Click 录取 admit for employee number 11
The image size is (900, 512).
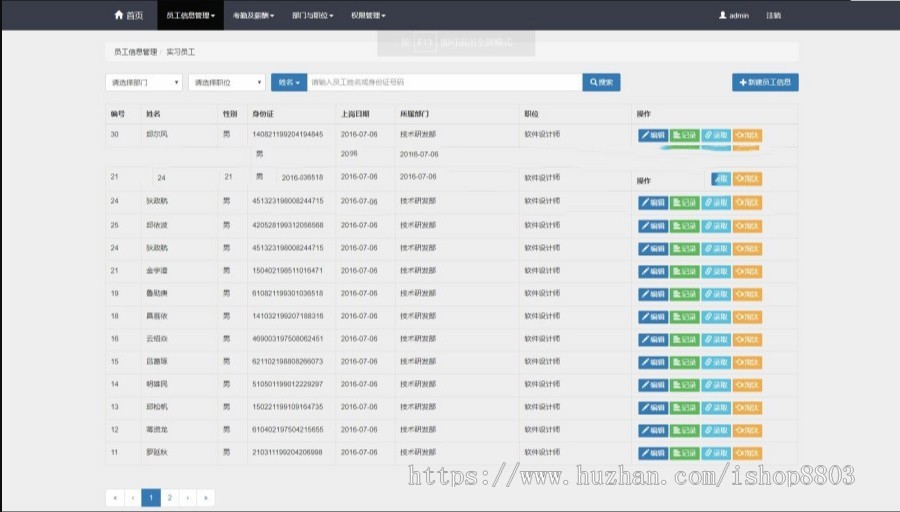[x=716, y=453]
